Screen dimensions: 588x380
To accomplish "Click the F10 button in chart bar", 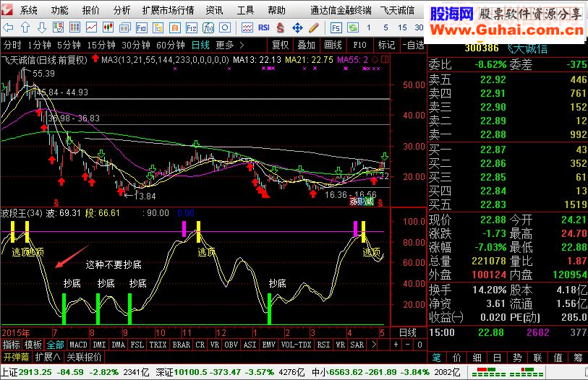I will 359,46.
